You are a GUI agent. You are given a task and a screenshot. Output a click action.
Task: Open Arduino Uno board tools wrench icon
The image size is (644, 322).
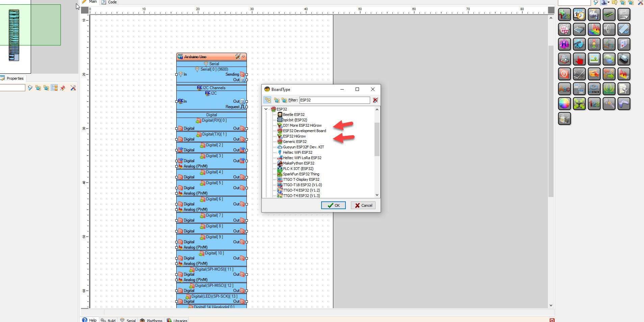click(x=238, y=57)
